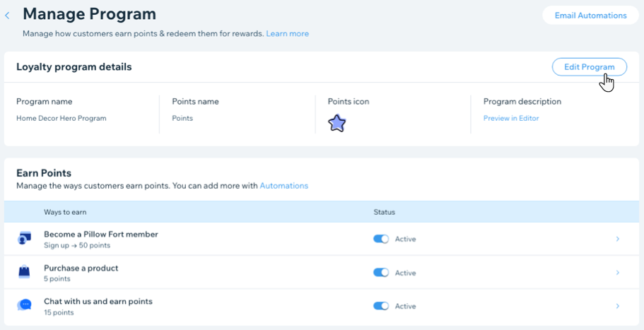Screen dimensions: 644x330
Task: Click the shopping bag purchase icon
Action: [25, 272]
